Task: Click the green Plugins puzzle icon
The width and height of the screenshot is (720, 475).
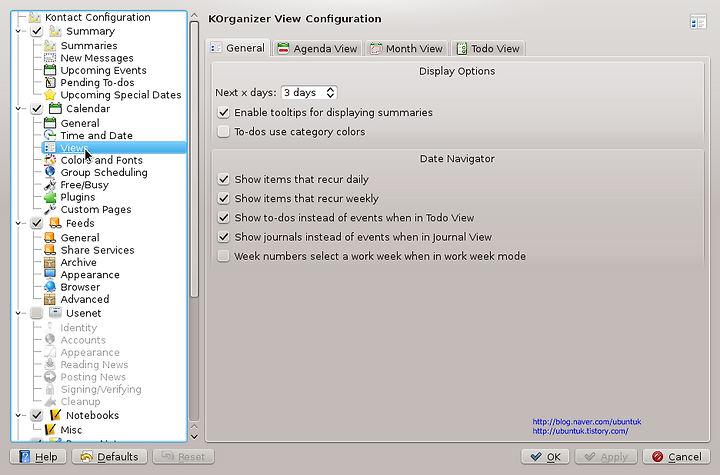Action: [50, 197]
